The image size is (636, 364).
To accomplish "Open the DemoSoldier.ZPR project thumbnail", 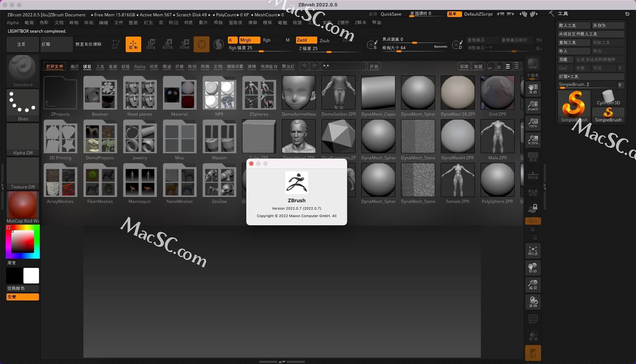I will 339,96.
